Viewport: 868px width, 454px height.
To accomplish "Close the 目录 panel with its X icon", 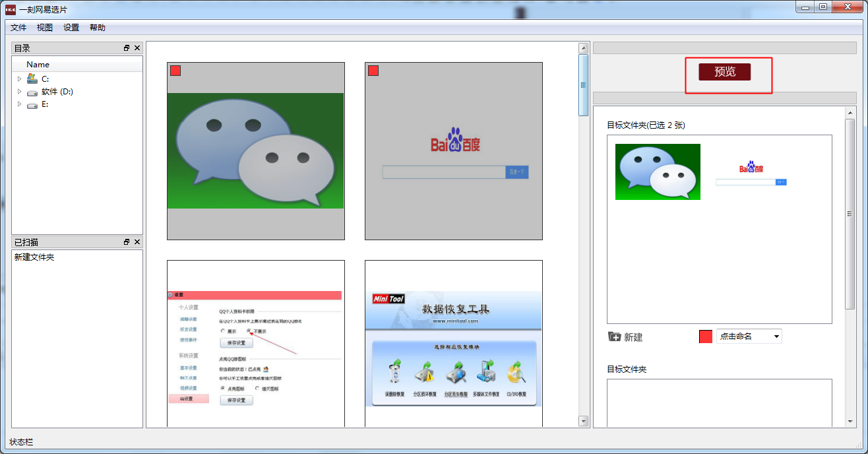I will click(137, 48).
